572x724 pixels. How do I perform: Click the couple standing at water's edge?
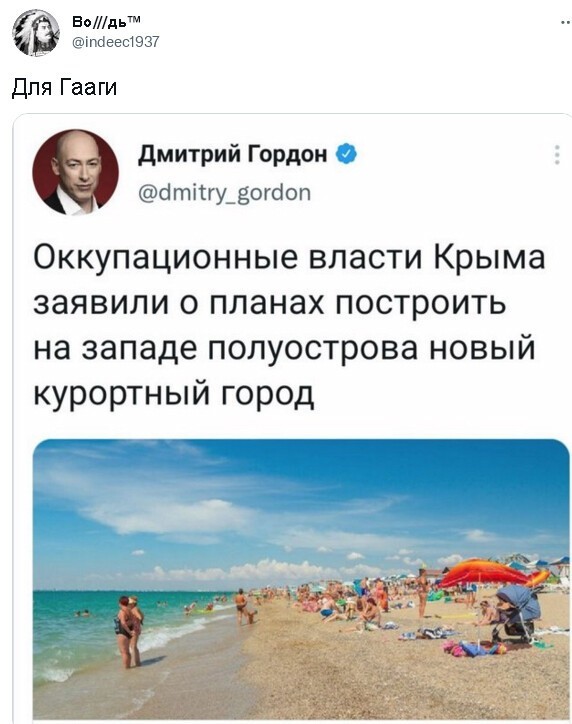tap(129, 632)
